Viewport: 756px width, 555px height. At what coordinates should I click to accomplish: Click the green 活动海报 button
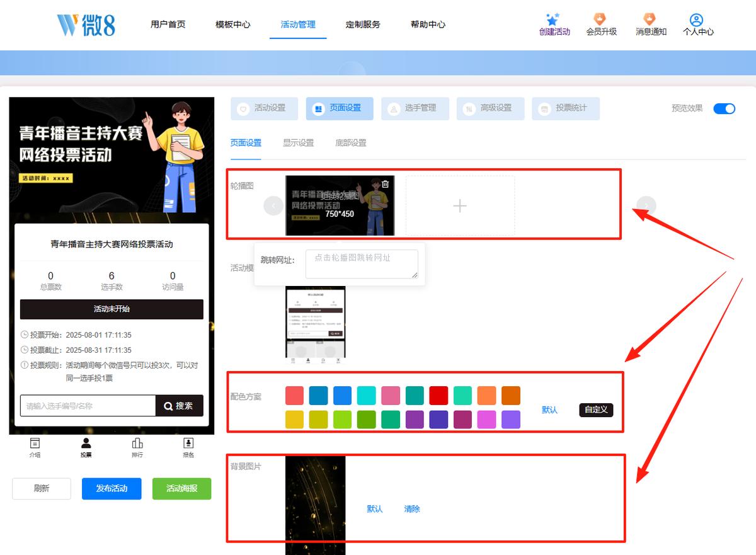[182, 489]
